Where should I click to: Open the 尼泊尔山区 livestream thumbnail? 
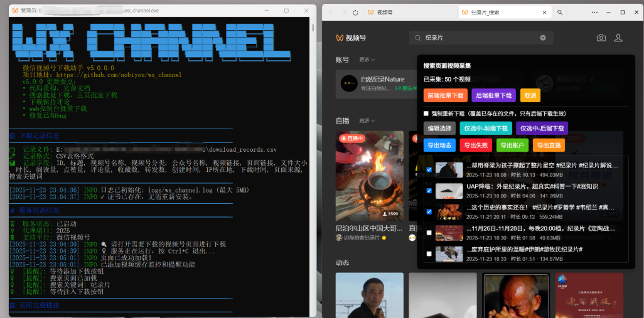pos(369,176)
